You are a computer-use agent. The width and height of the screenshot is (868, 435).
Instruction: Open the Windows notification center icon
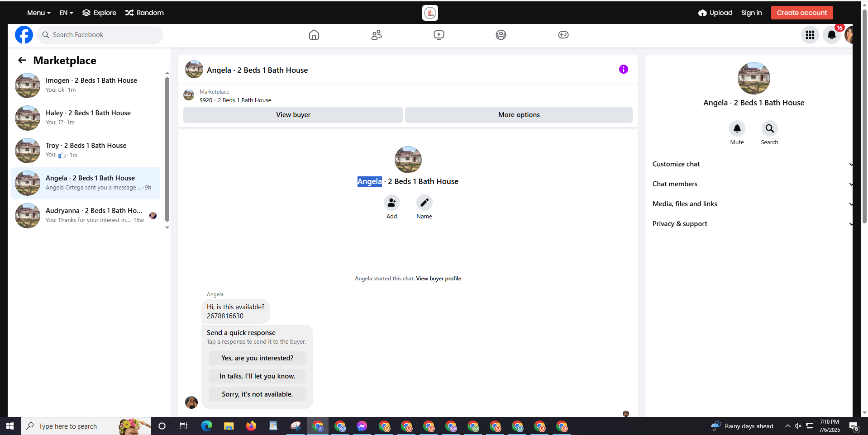click(854, 426)
